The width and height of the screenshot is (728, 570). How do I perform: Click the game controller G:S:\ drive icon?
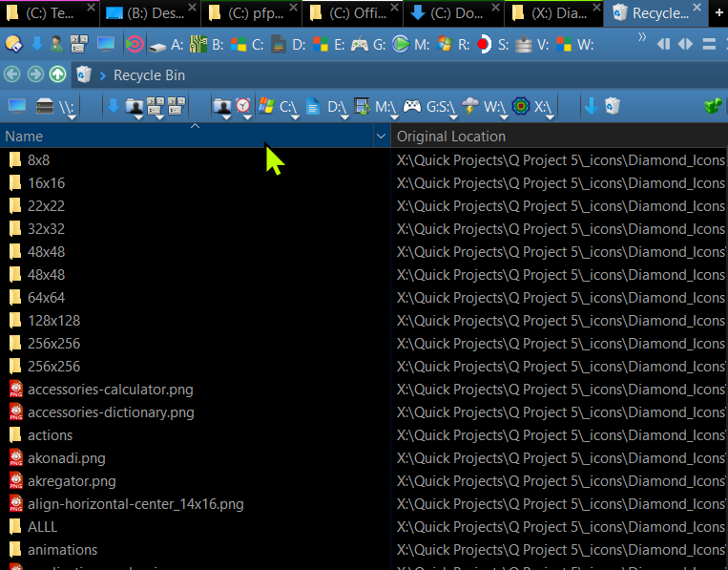click(x=412, y=106)
